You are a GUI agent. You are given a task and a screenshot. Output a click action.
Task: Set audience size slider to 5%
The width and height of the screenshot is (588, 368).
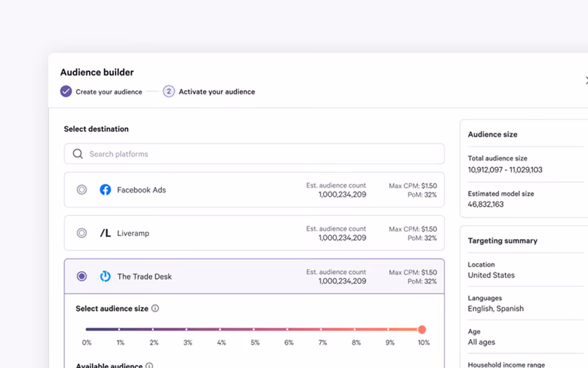[254, 329]
